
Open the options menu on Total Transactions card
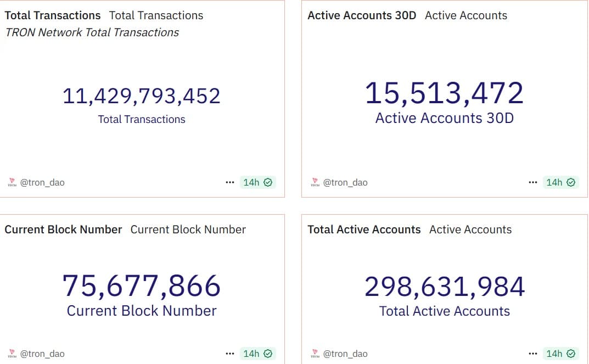229,182
